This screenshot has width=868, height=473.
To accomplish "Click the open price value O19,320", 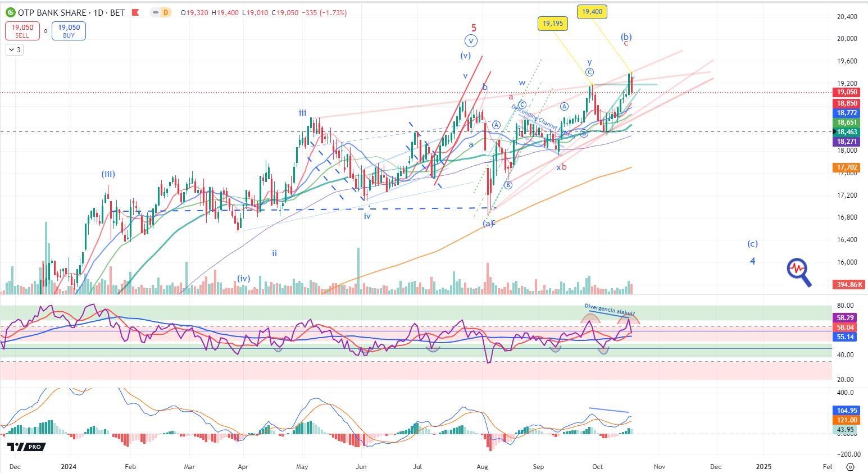I will pos(195,12).
